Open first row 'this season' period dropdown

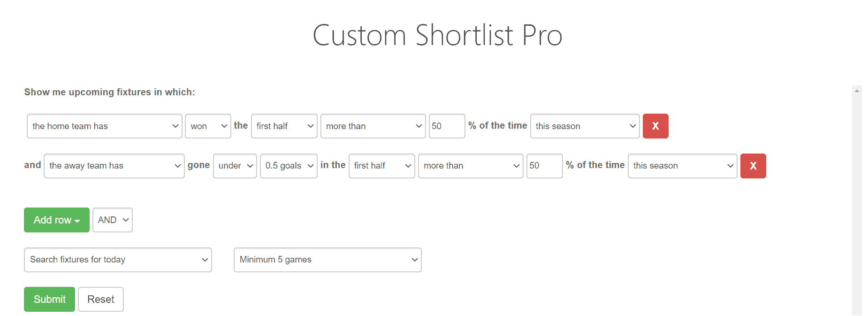585,126
